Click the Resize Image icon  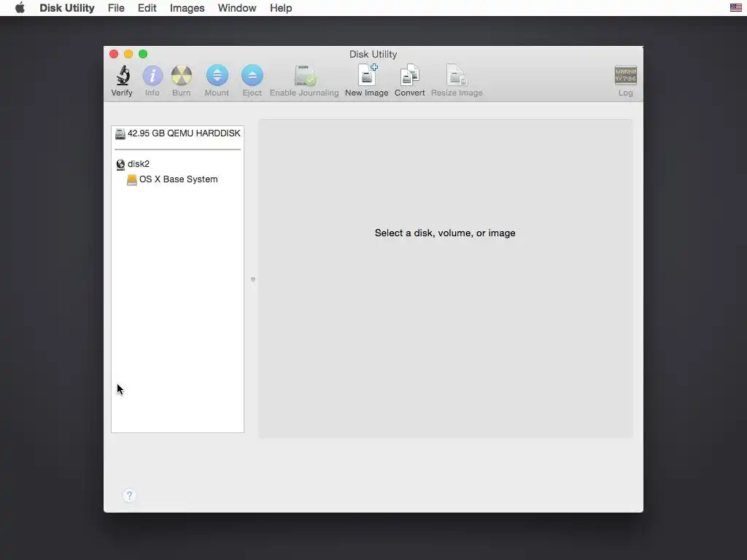[x=457, y=75]
